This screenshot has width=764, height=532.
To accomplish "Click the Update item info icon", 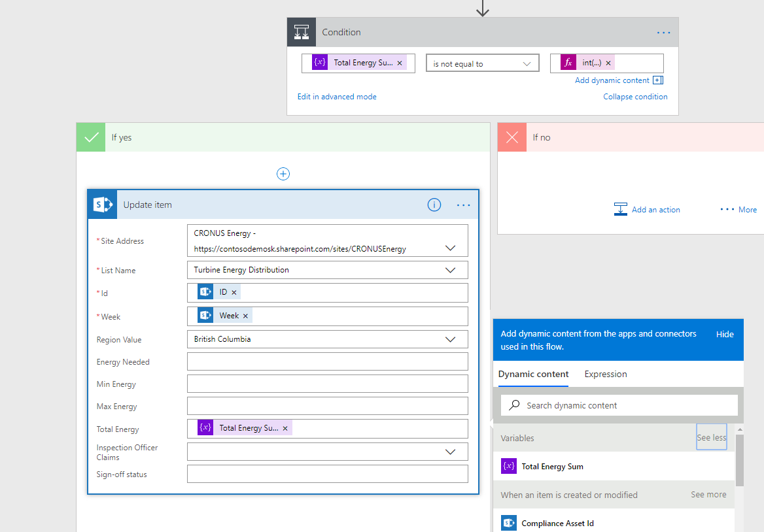I will pyautogui.click(x=434, y=205).
